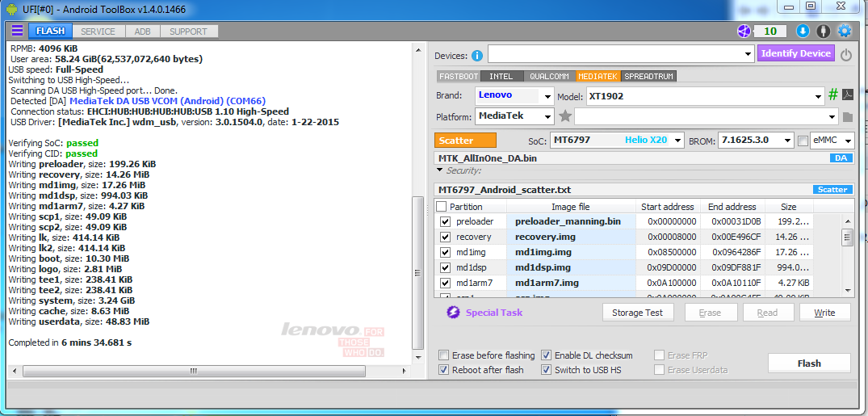868x416 pixels.
Task: Click the Write button
Action: click(825, 313)
